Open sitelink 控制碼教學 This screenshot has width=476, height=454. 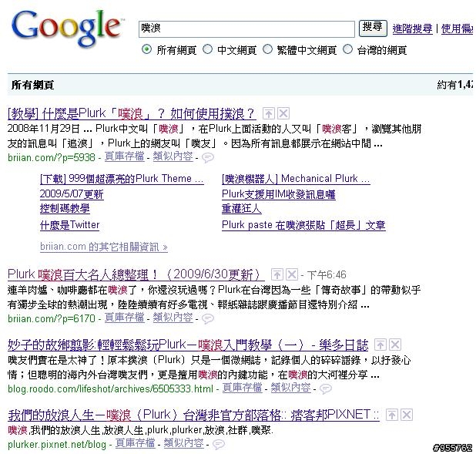[x=65, y=209]
